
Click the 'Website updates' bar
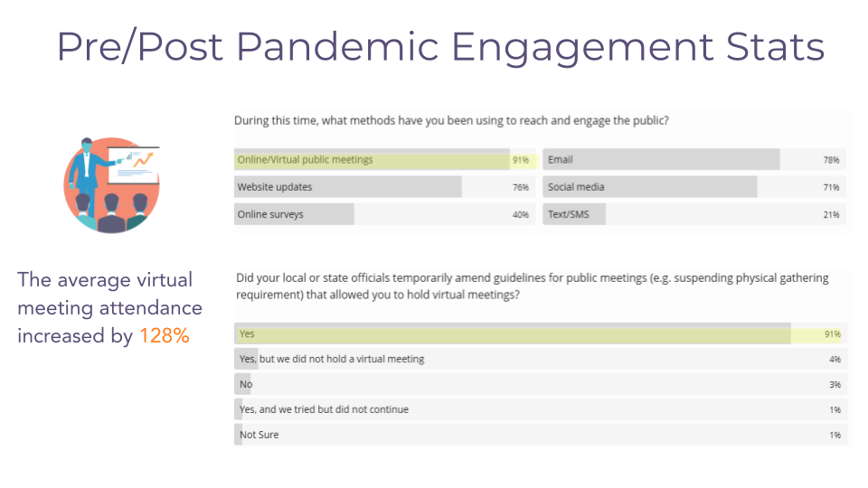tap(348, 187)
